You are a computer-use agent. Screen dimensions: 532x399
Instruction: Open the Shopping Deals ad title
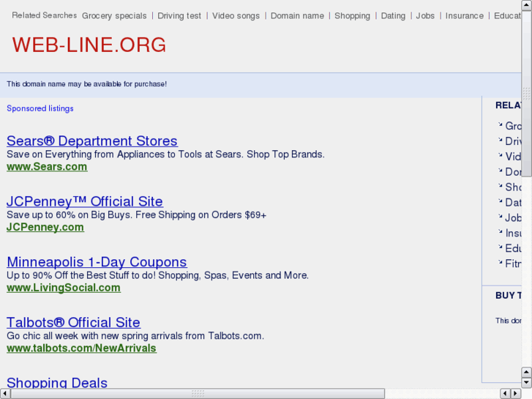tap(57, 382)
